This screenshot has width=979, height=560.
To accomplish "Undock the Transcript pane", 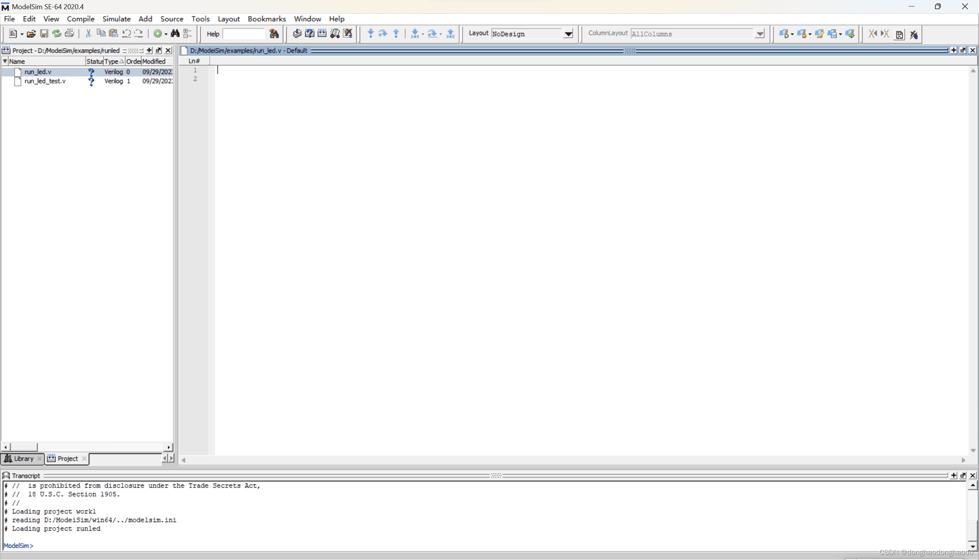I will (x=963, y=475).
